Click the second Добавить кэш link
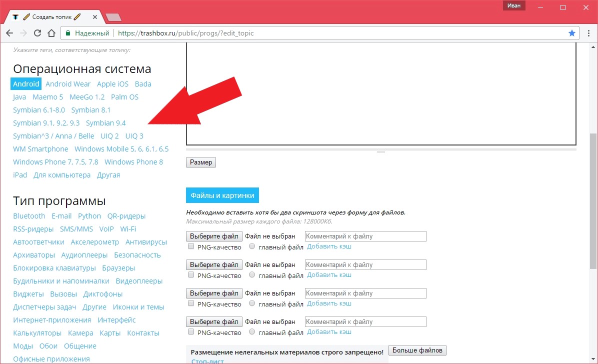The height and width of the screenshot is (364, 598). tap(329, 275)
